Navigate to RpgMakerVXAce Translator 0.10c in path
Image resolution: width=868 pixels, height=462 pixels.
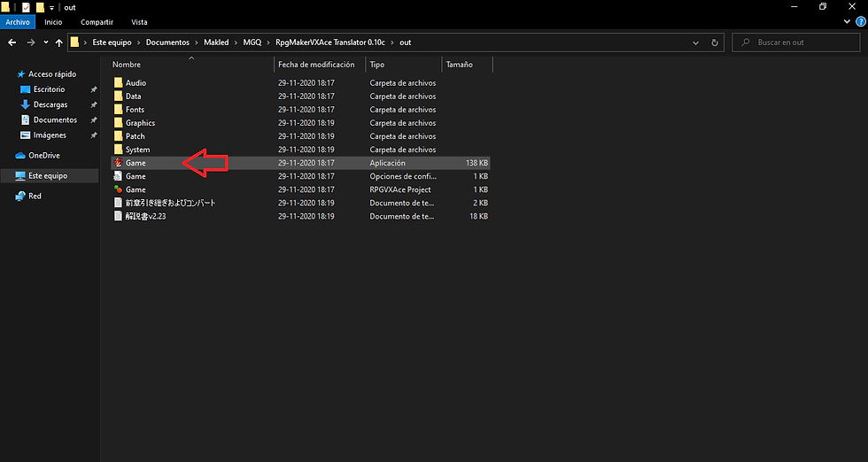(x=329, y=42)
